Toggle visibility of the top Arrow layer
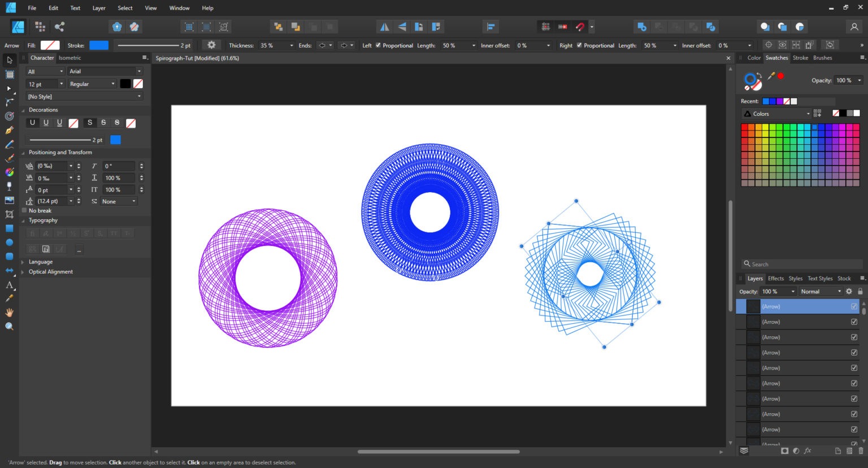 coord(853,306)
